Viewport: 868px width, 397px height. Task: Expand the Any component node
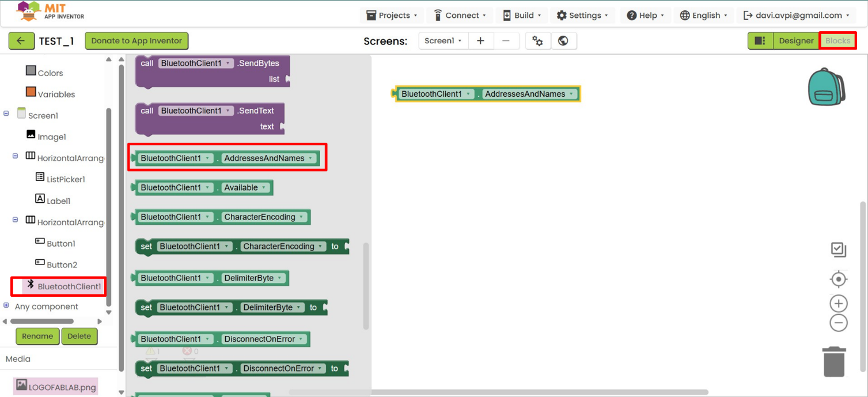click(6, 305)
